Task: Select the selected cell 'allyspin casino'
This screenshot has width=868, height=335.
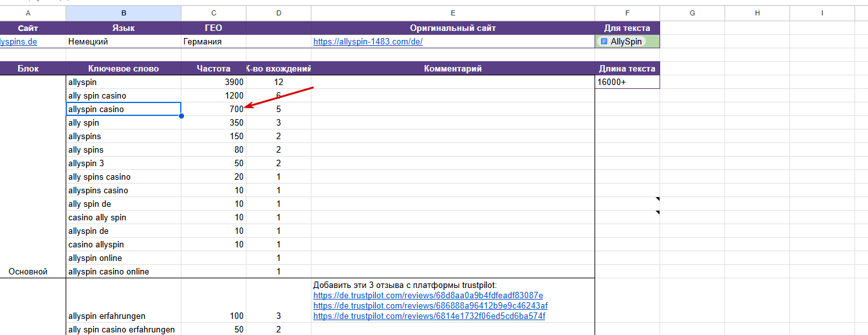Action: click(124, 109)
